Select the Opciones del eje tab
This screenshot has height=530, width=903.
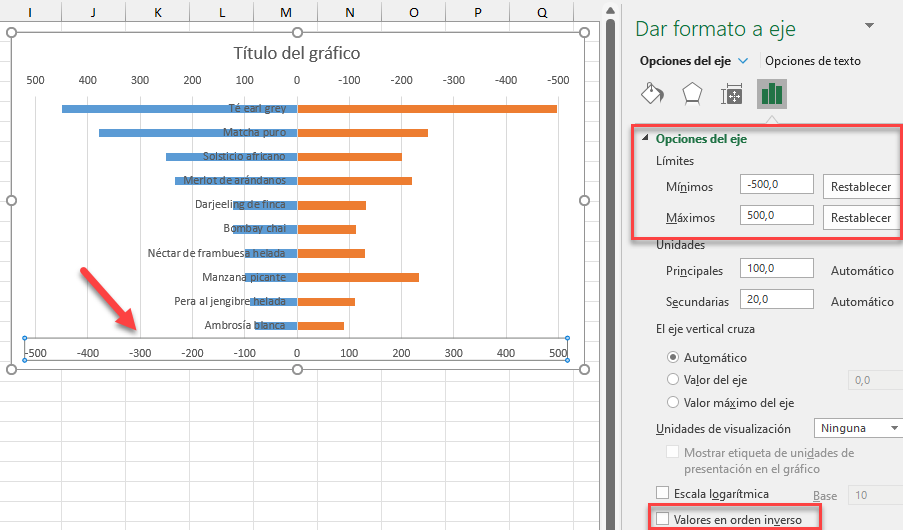[x=685, y=60]
